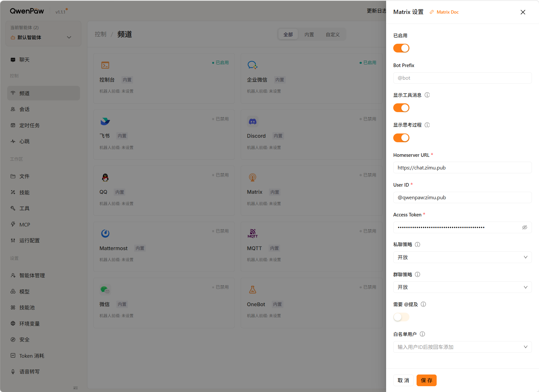Click the 语音转写 microphone sidebar icon
Viewport: 539px width, 392px height.
[13, 372]
